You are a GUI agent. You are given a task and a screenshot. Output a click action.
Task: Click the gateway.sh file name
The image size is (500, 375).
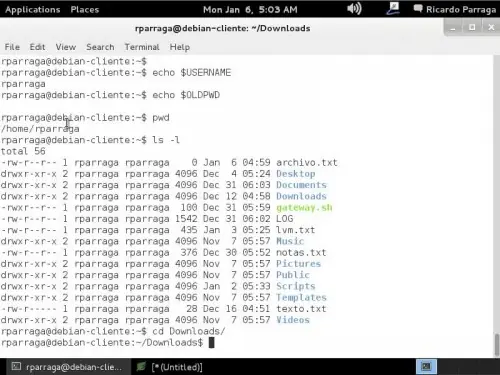coord(304,208)
